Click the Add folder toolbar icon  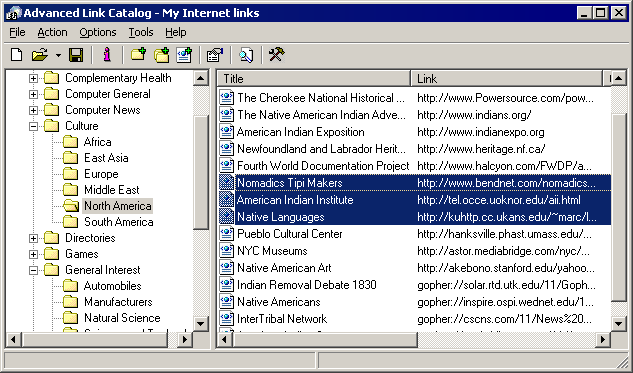[x=138, y=54]
